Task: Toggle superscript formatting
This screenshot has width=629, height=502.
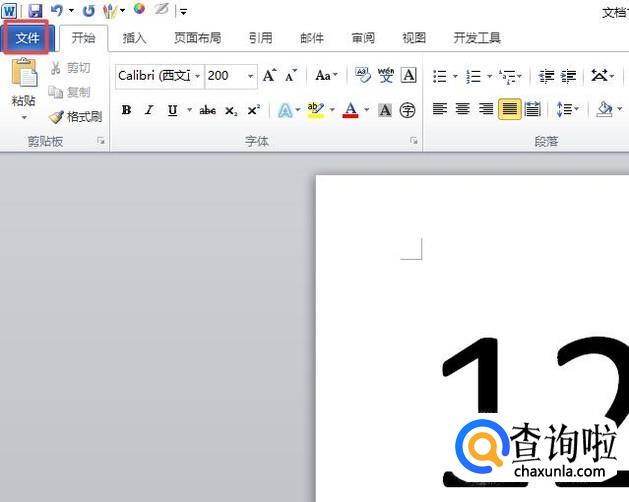Action: (x=254, y=110)
